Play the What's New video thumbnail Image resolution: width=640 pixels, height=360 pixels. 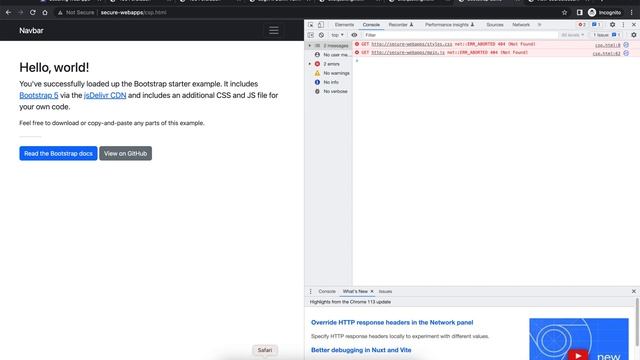[579, 339]
